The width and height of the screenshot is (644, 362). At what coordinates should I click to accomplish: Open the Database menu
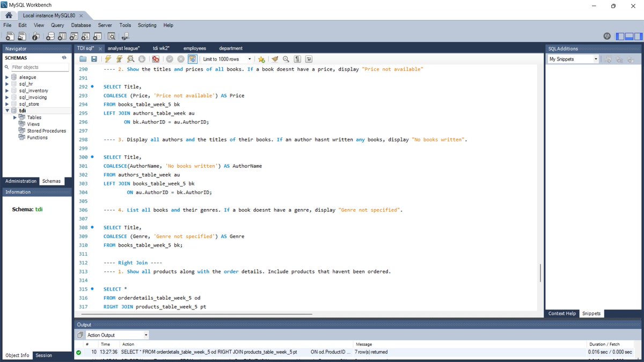pyautogui.click(x=81, y=25)
